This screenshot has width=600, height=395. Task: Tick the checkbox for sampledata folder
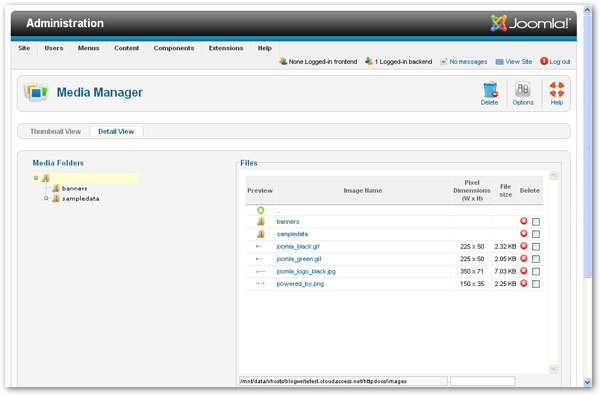[536, 234]
